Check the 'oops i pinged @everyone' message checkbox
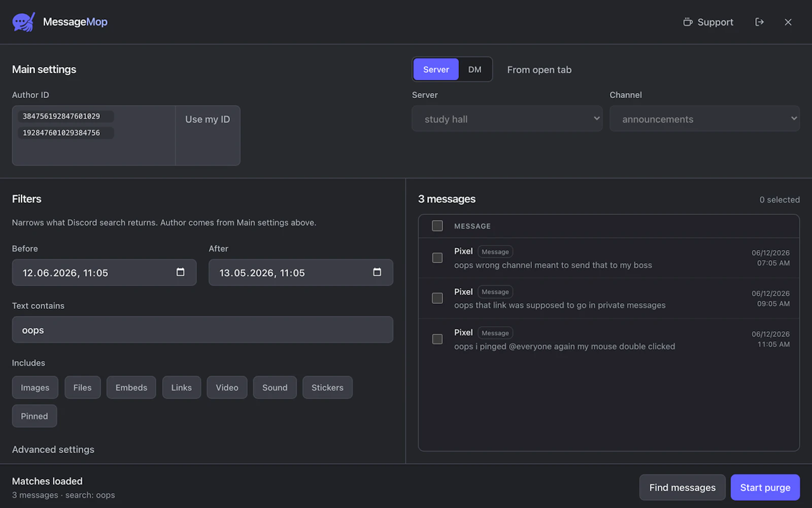This screenshot has width=812, height=508. (437, 339)
